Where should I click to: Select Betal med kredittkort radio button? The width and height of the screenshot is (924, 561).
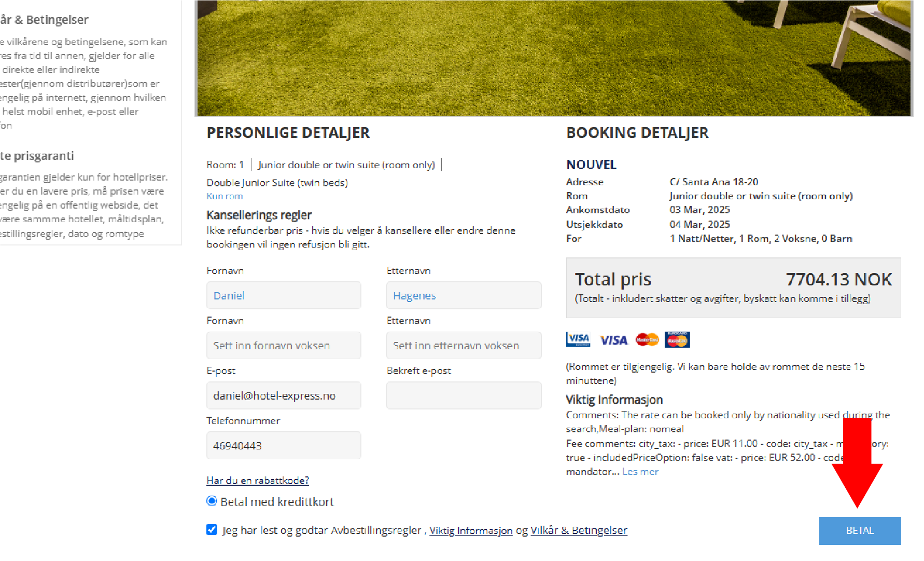pyautogui.click(x=212, y=501)
